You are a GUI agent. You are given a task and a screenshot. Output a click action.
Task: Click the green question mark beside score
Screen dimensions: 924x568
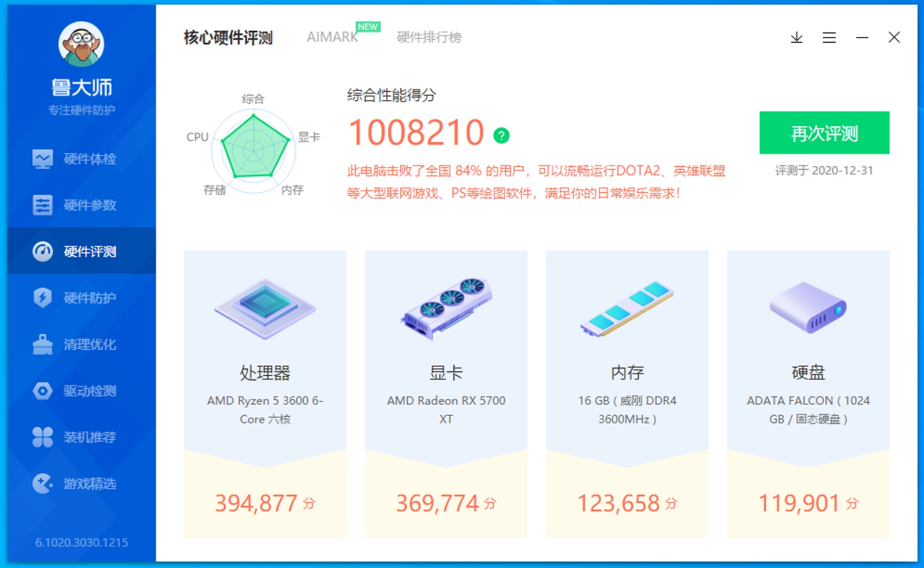(x=501, y=136)
